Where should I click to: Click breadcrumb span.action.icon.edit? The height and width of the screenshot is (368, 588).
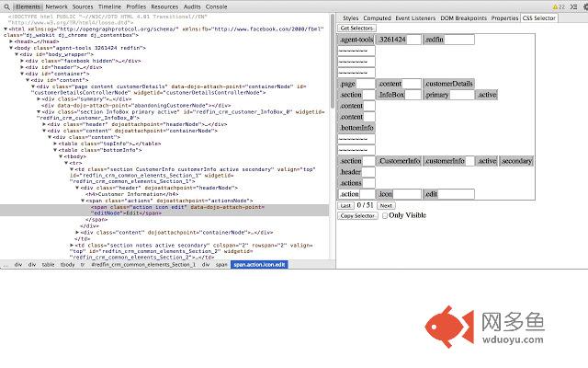259,265
